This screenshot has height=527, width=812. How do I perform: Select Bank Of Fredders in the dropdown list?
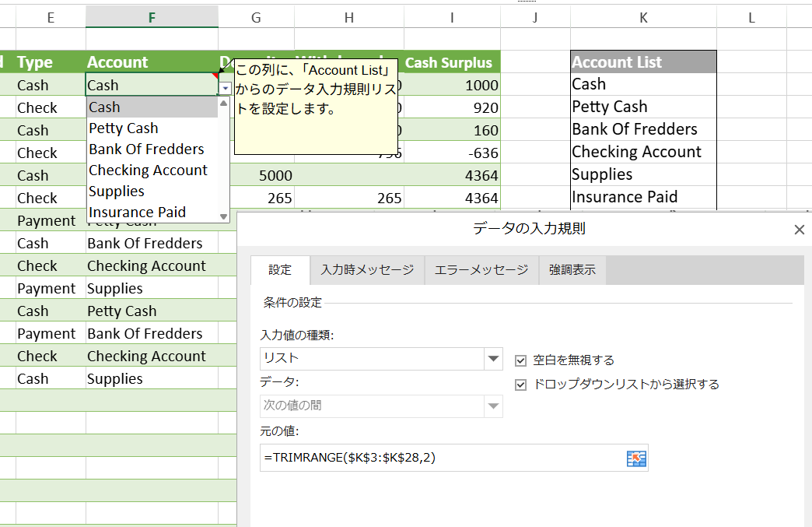click(146, 149)
